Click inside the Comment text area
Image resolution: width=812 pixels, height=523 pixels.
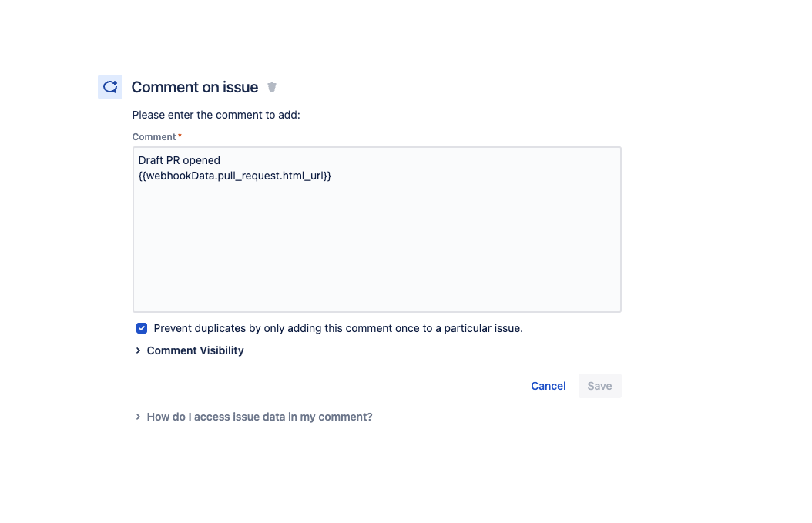tap(377, 230)
